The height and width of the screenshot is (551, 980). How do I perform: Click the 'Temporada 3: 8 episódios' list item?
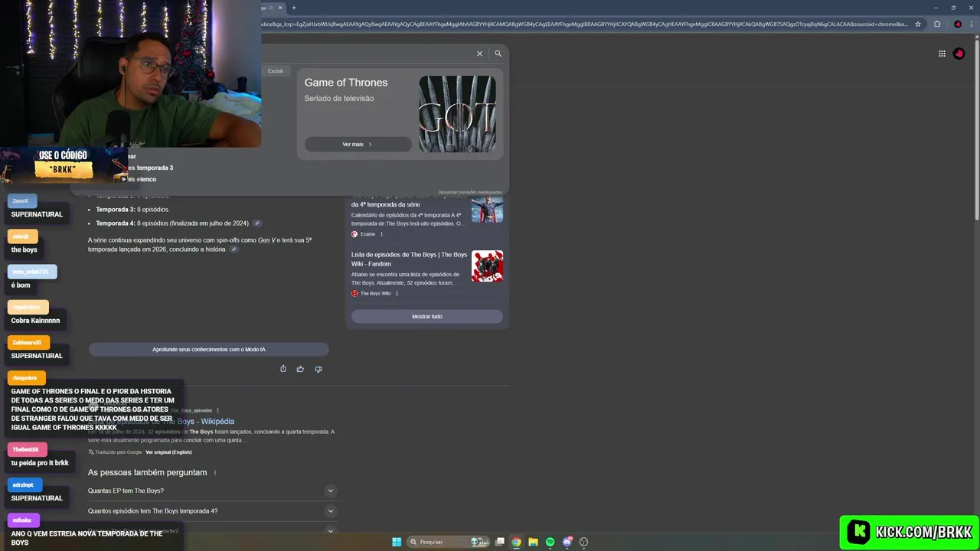pos(132,210)
